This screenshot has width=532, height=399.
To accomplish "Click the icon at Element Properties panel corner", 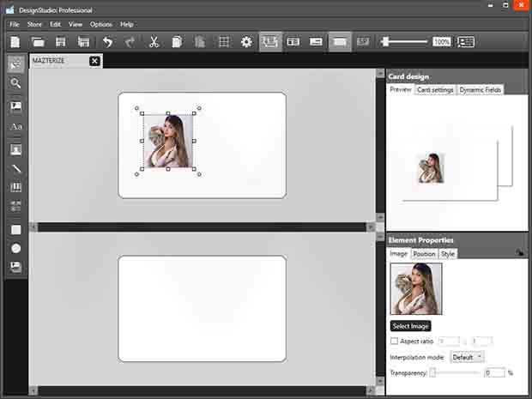I will 519,253.
